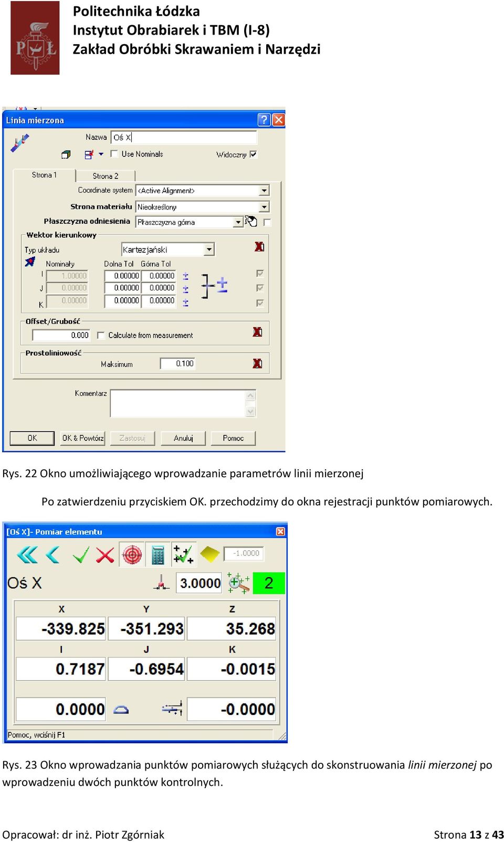Expand the Strona materiału dropdown

tap(264, 207)
